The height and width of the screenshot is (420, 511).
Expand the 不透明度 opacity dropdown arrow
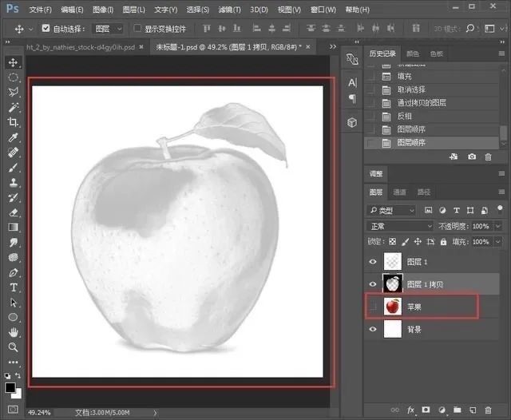[x=497, y=226]
